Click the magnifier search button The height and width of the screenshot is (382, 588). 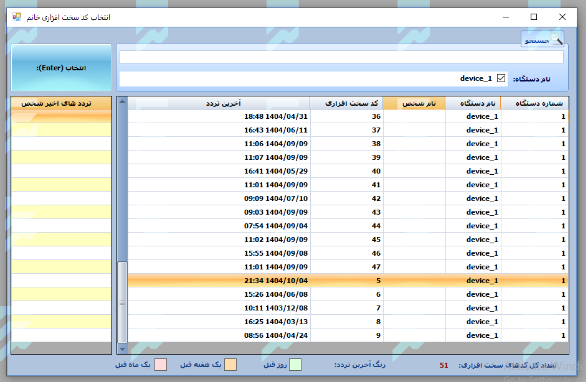(543, 40)
